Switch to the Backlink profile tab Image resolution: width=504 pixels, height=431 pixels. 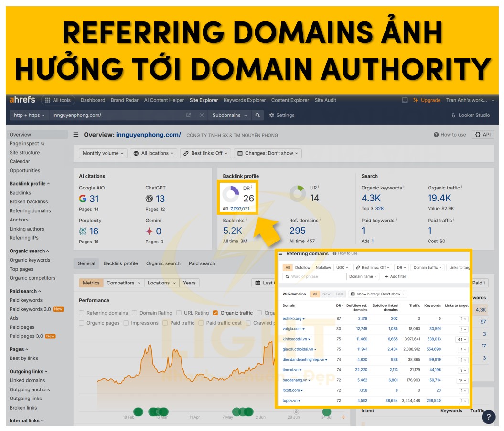(x=120, y=263)
